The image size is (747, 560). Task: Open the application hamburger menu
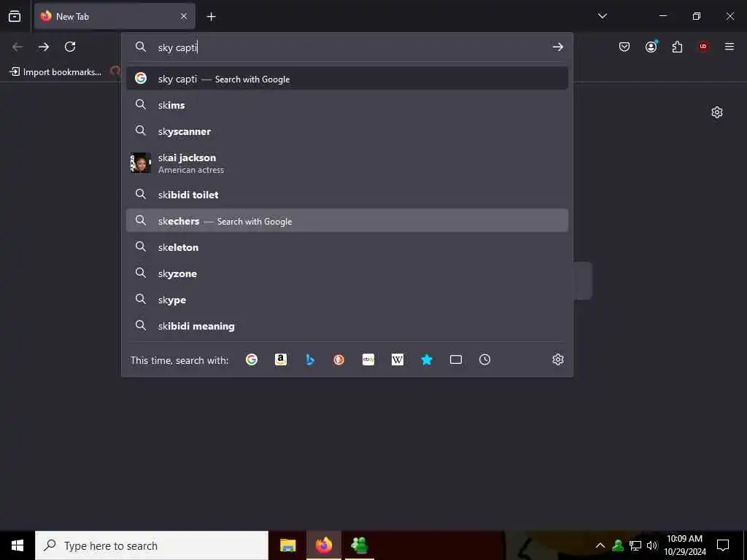coord(729,47)
